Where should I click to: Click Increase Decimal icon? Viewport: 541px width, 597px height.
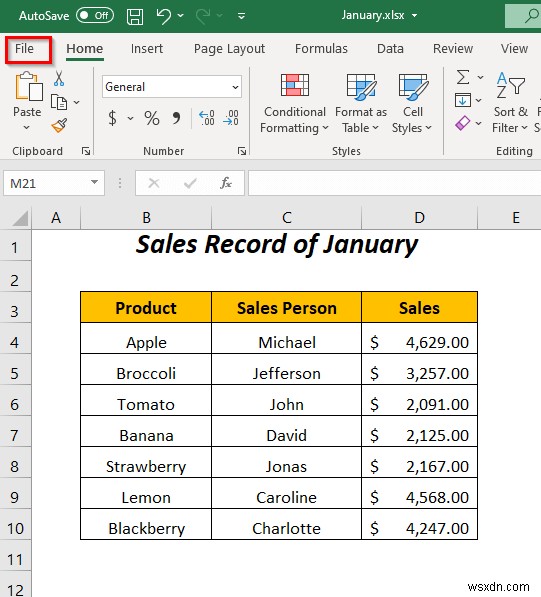pyautogui.click(x=207, y=118)
